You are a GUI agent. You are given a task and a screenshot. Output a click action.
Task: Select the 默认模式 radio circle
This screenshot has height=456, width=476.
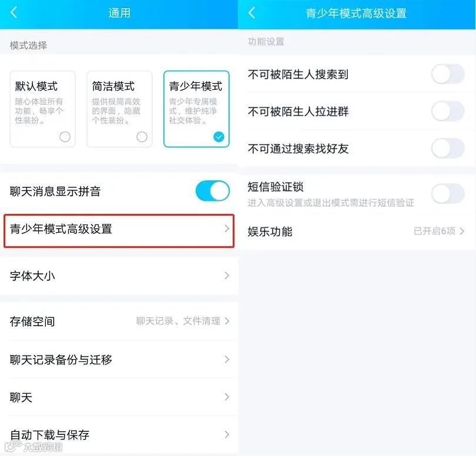65,136
